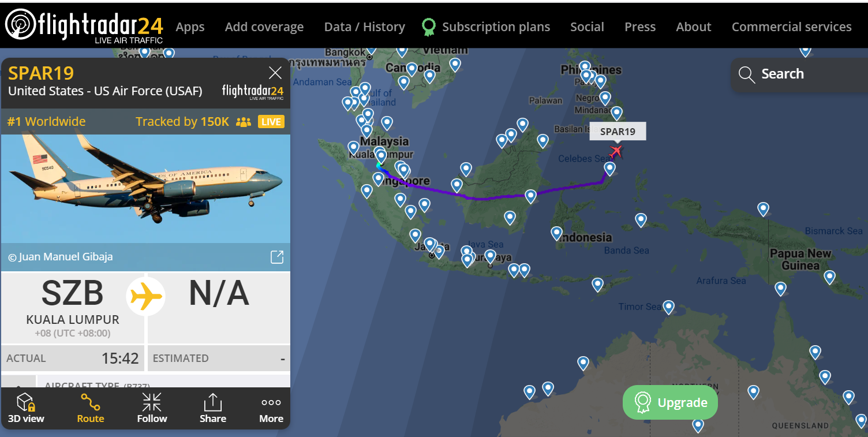Click the red SPAR19 aircraft icon on map
The image size is (868, 437).
click(x=616, y=151)
